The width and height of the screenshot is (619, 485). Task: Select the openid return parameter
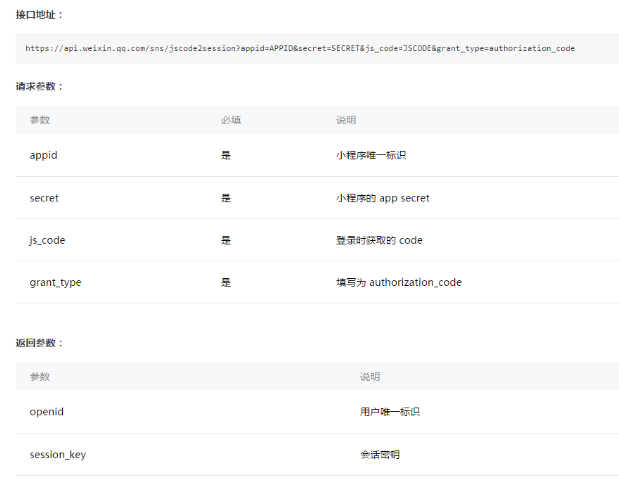[x=47, y=412]
